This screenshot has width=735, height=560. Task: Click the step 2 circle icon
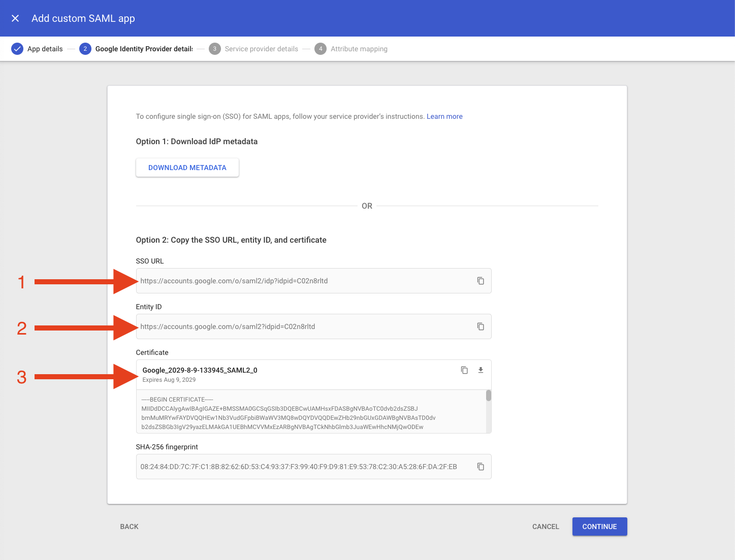point(85,49)
